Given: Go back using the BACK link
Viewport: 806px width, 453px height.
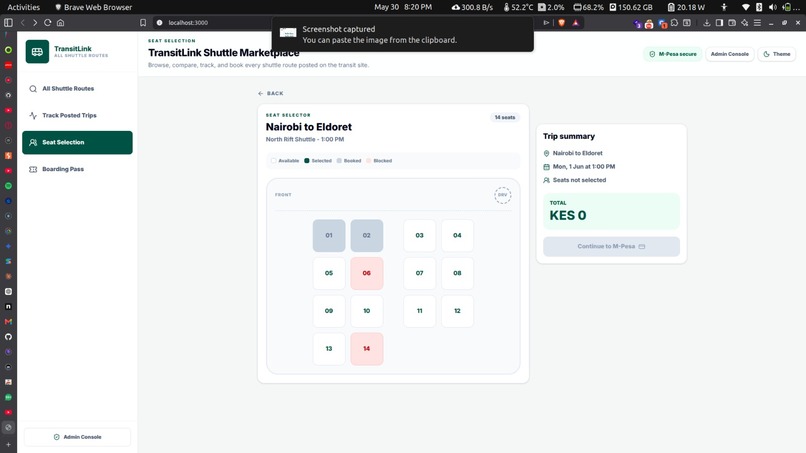Looking at the screenshot, I should pyautogui.click(x=270, y=94).
